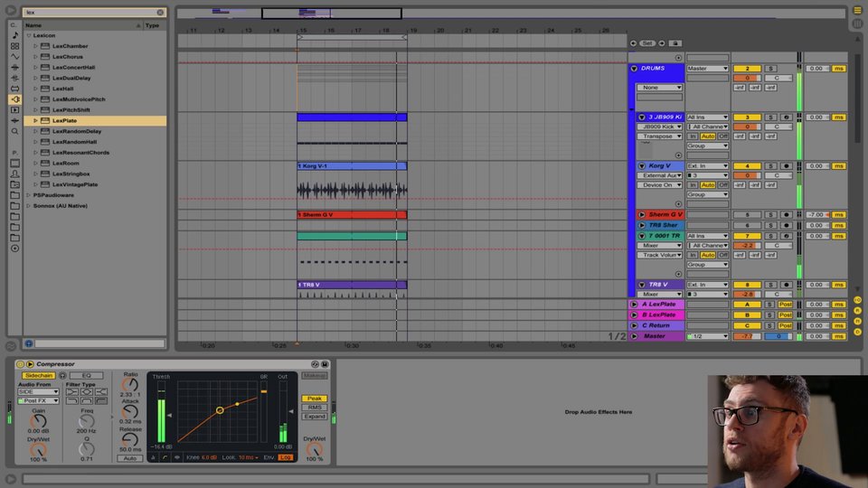Toggle the sidechain headphones listen icon
868x488 pixels.
[x=62, y=376]
